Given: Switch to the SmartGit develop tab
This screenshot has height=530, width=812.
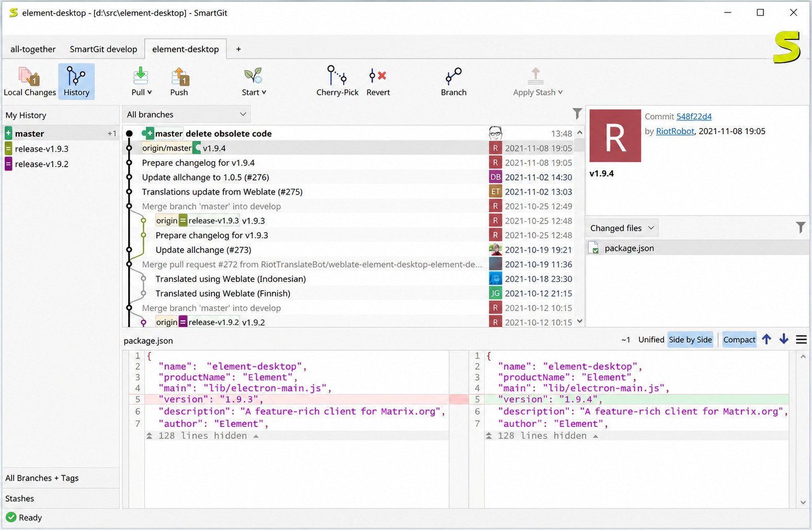Looking at the screenshot, I should click(104, 49).
